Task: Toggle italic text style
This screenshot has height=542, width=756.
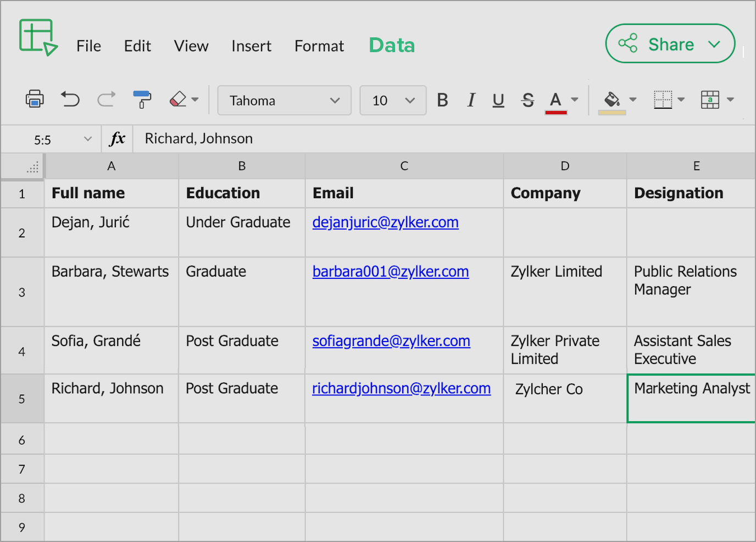Action: coord(471,100)
